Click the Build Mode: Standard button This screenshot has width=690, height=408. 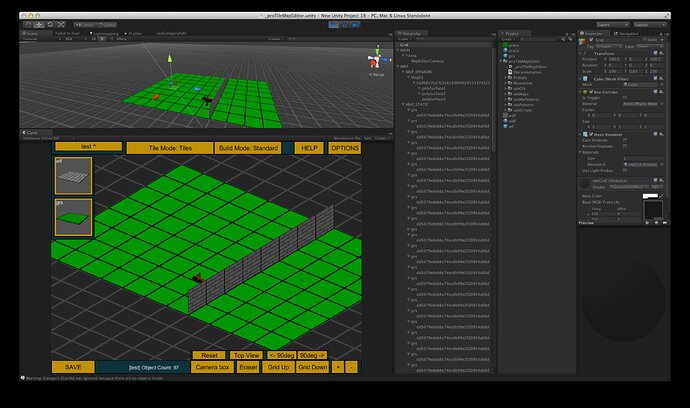(x=248, y=148)
